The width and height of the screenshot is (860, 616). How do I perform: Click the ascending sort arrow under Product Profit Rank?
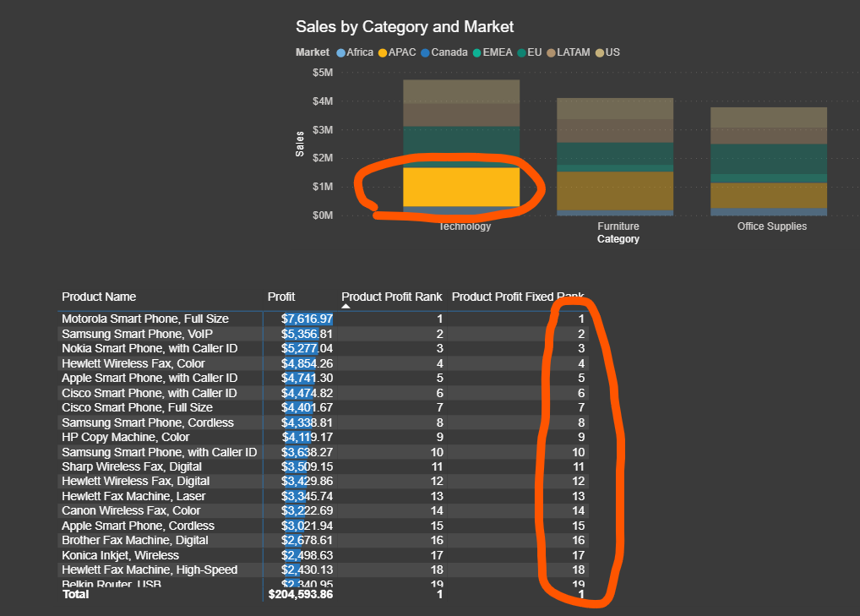tap(346, 306)
